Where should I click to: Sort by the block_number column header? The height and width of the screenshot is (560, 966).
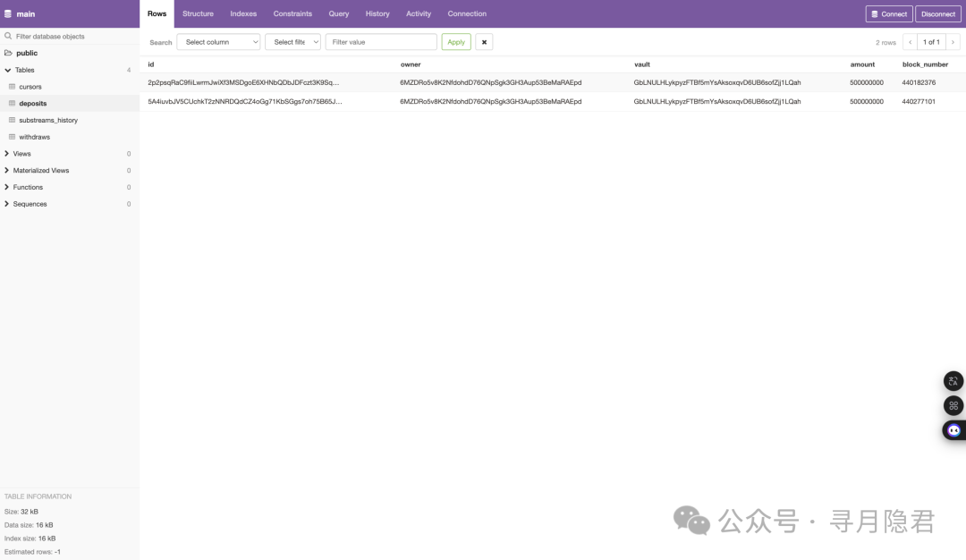pos(926,64)
